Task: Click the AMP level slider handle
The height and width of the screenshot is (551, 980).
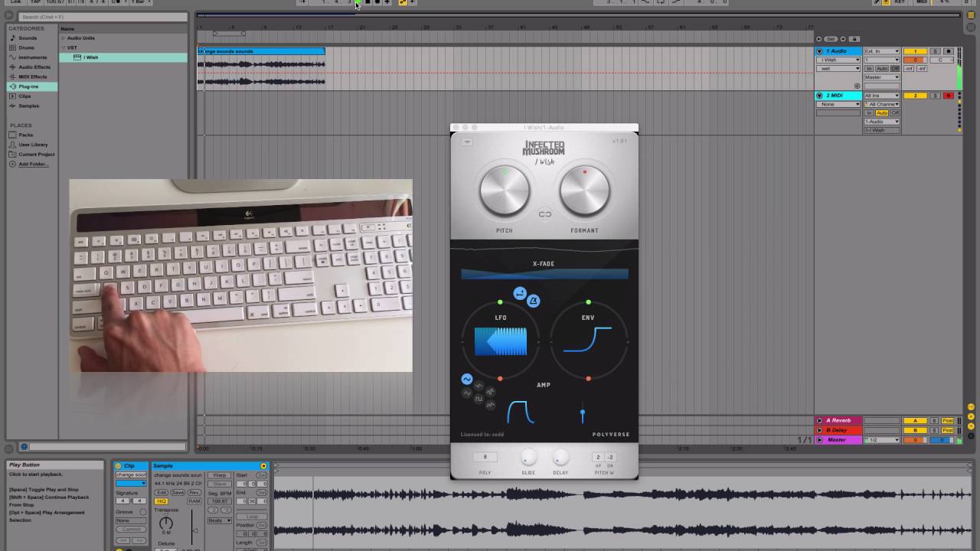Action: (583, 414)
